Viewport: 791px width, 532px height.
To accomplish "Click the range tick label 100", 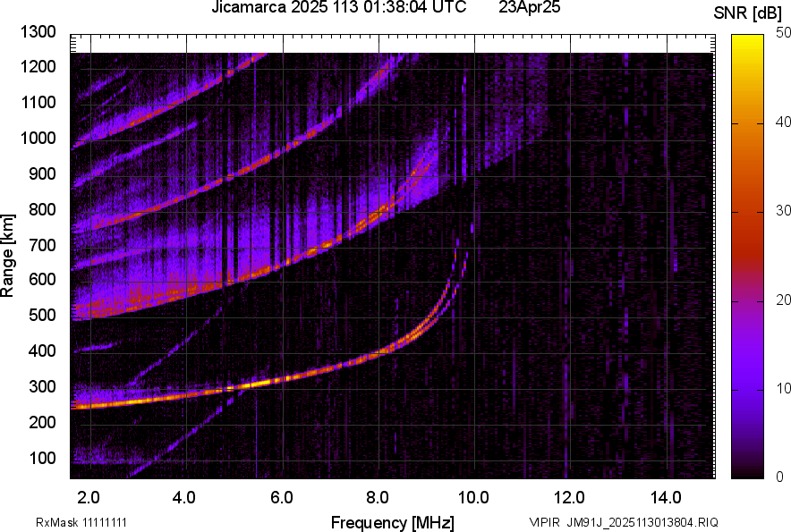I will (42, 458).
